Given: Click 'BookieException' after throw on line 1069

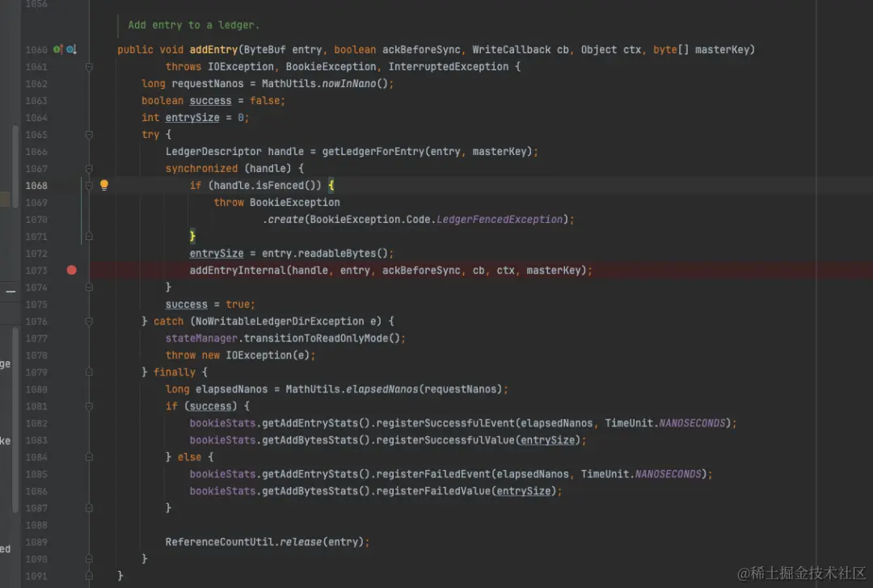Looking at the screenshot, I should 294,203.
